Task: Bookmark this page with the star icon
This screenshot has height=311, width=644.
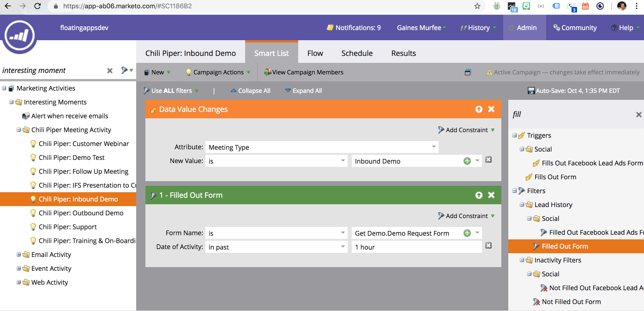Action: [477, 6]
